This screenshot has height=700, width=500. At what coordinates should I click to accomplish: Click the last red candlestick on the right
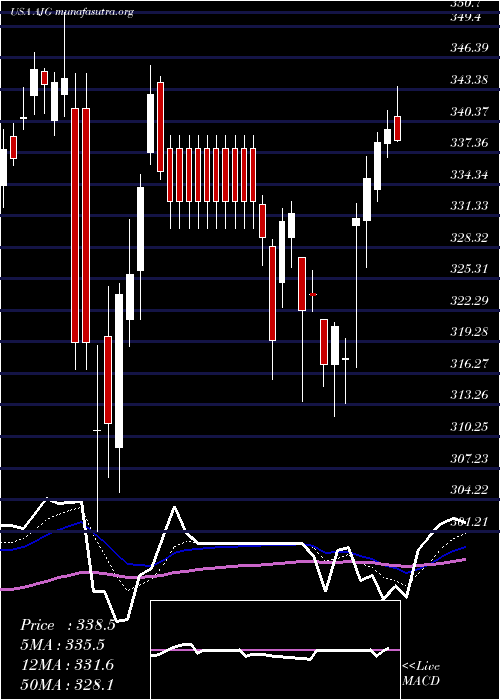click(x=397, y=128)
